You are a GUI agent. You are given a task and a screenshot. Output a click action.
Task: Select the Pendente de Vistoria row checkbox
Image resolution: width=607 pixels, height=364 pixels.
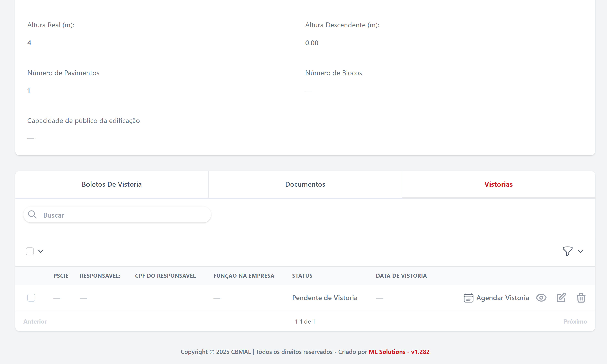[31, 298]
